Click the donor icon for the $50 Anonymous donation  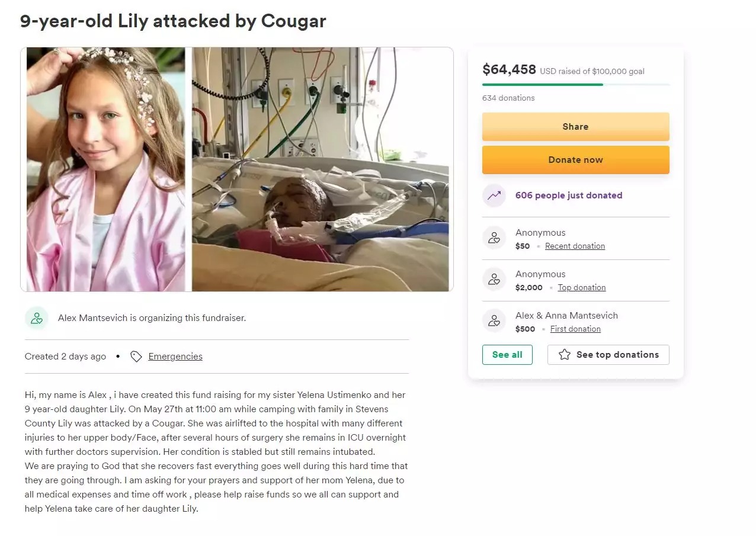(x=494, y=238)
